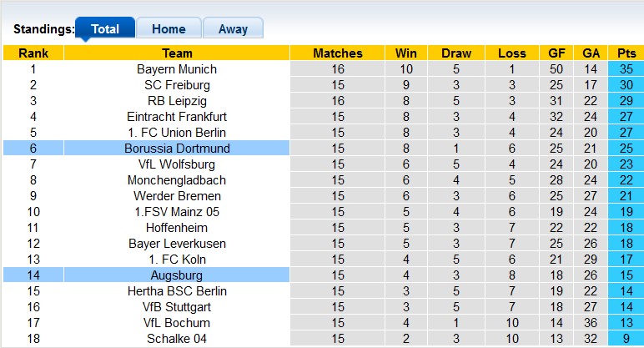Click the Win column header

point(406,53)
